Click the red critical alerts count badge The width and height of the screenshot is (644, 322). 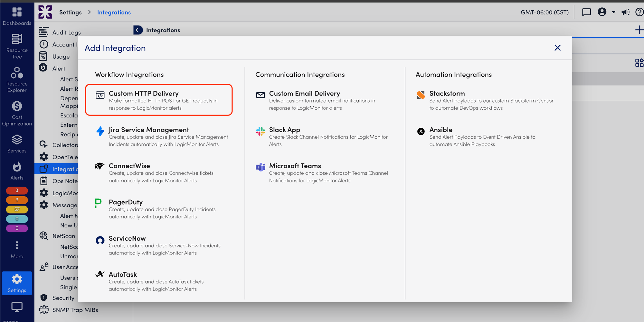tap(17, 190)
